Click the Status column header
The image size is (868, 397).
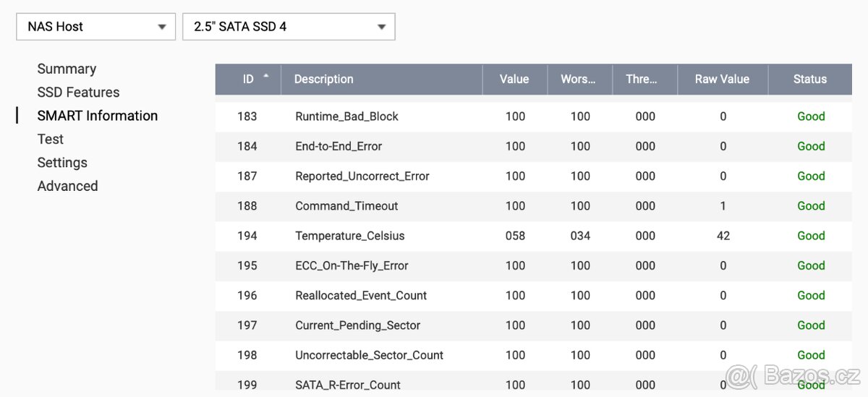[809, 80]
